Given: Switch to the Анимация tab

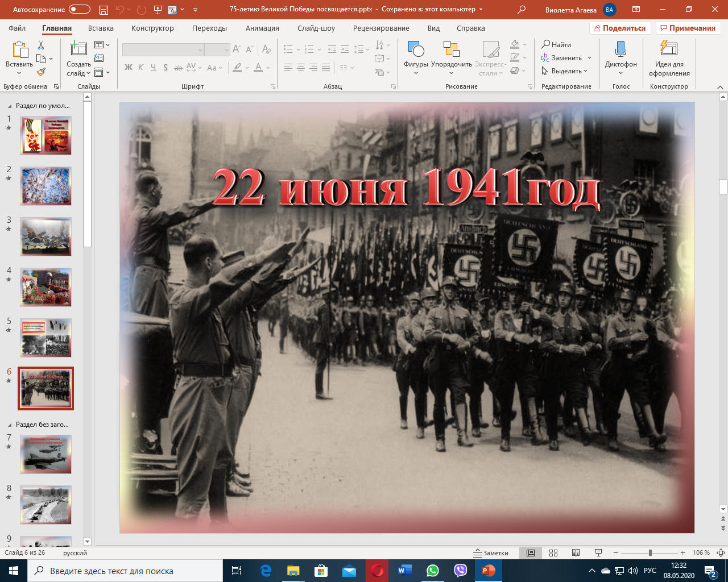Looking at the screenshot, I should [262, 28].
